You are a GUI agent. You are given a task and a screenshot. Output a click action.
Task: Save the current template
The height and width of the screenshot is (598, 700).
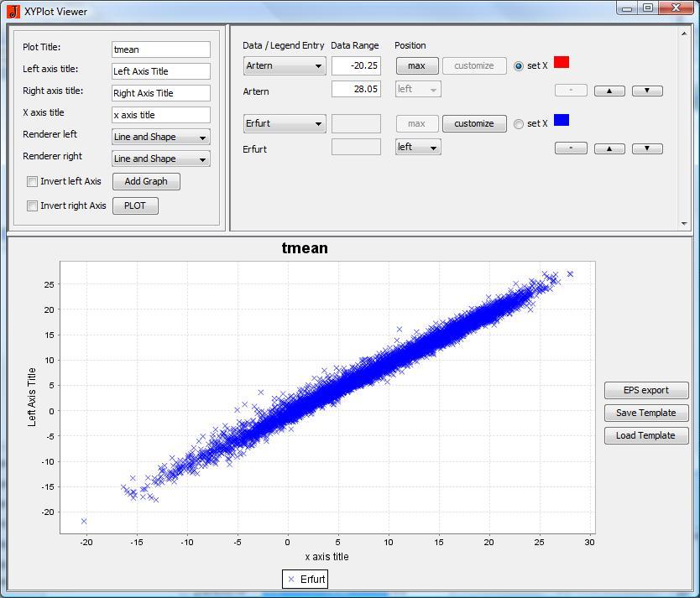pos(646,413)
